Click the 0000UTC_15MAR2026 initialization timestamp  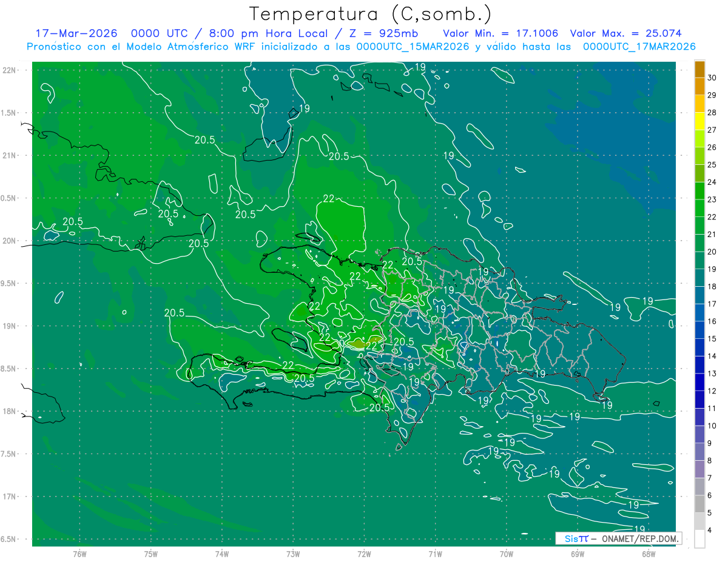tap(413, 47)
